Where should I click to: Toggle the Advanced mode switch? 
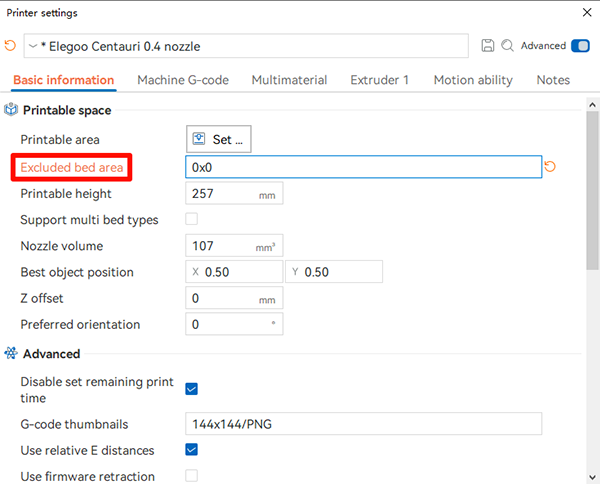580,46
